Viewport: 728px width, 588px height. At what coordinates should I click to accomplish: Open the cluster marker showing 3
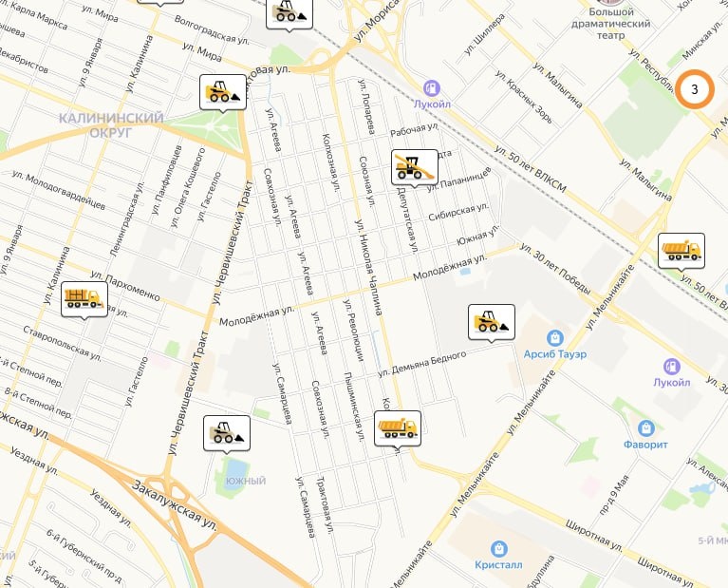[x=694, y=89]
